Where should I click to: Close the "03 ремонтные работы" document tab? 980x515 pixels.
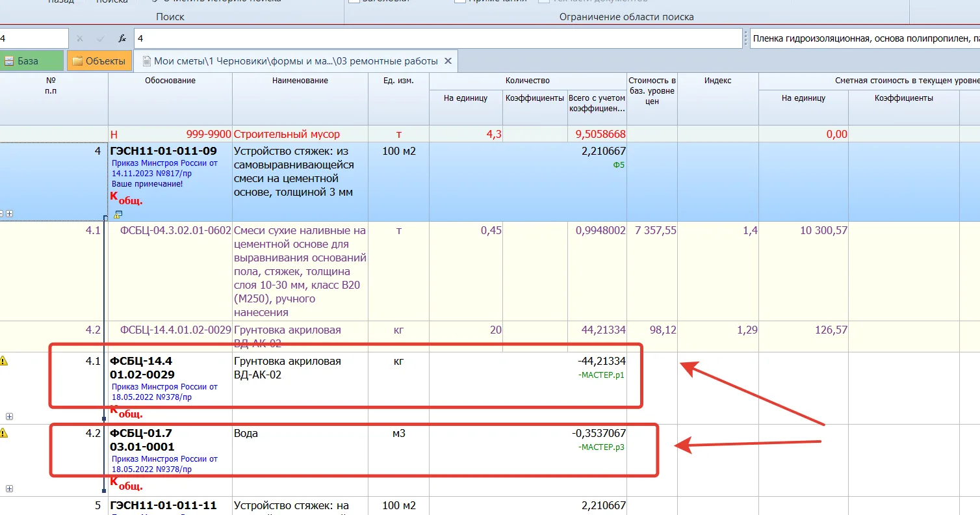click(x=448, y=61)
